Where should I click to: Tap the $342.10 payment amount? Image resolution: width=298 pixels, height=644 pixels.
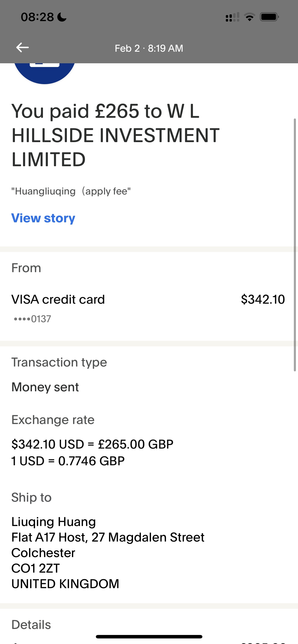coord(263,299)
